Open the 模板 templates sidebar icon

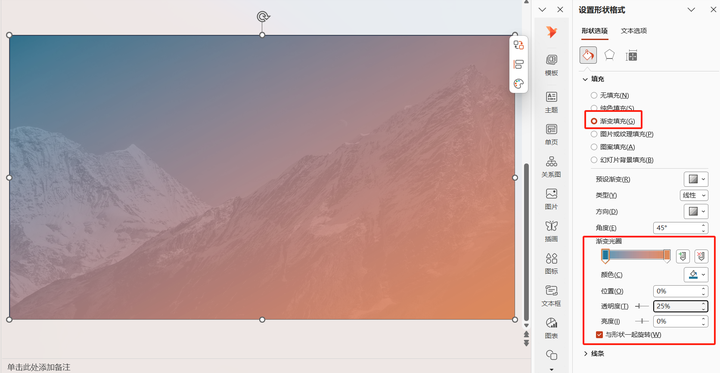[551, 65]
